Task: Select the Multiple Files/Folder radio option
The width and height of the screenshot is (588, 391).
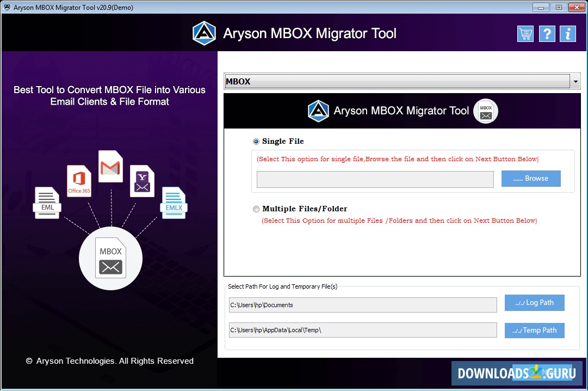Action: (256, 209)
